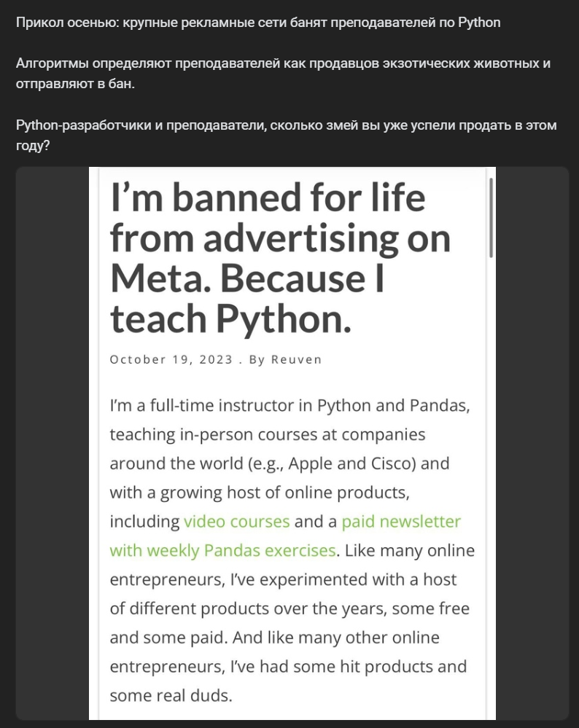Open the embedded article screenshot image
The image size is (579, 728).
point(292,443)
